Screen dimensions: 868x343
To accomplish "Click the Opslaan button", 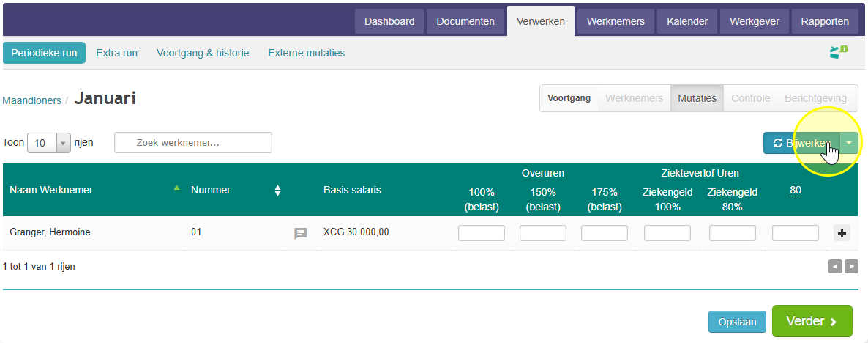I will point(737,322).
